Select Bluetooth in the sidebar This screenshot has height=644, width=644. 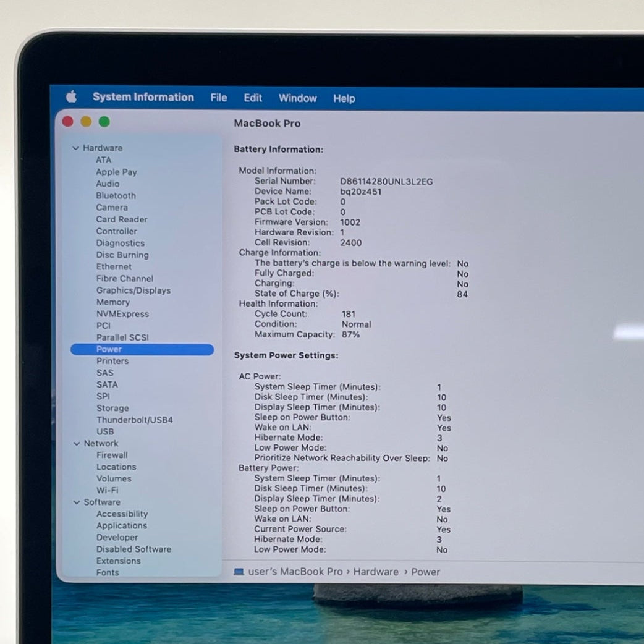116,195
